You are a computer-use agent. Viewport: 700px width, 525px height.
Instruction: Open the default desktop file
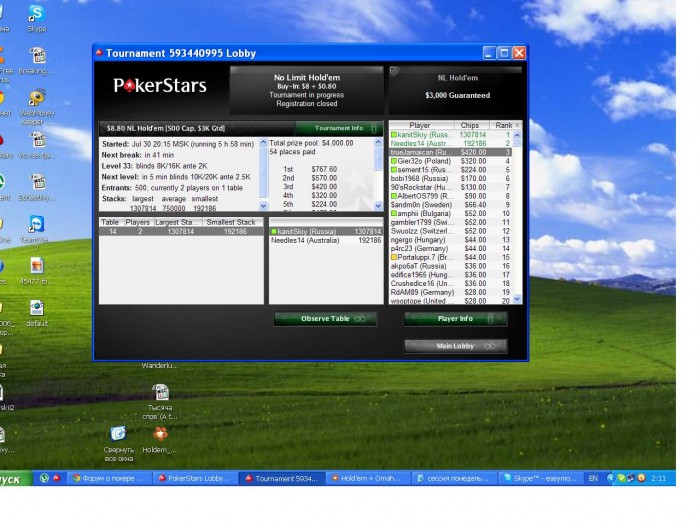tap(37, 313)
